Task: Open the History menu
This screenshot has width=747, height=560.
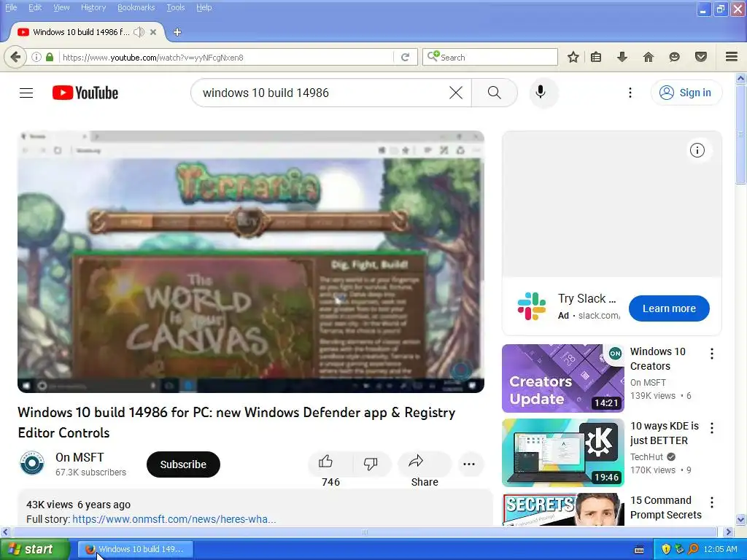Action: (93, 7)
